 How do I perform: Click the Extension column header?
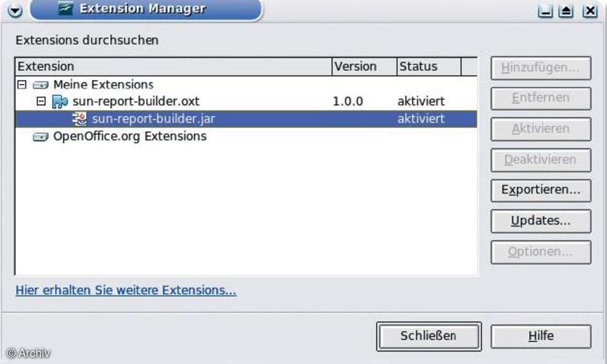[172, 67]
